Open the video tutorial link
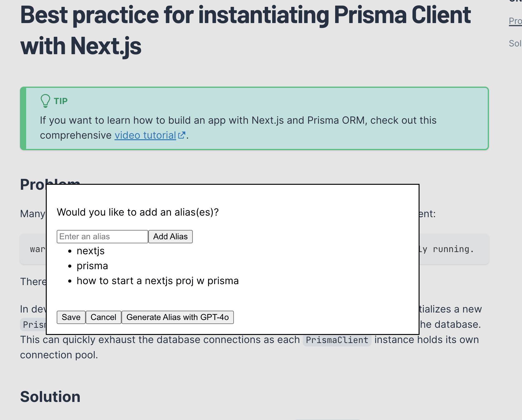 click(x=145, y=136)
